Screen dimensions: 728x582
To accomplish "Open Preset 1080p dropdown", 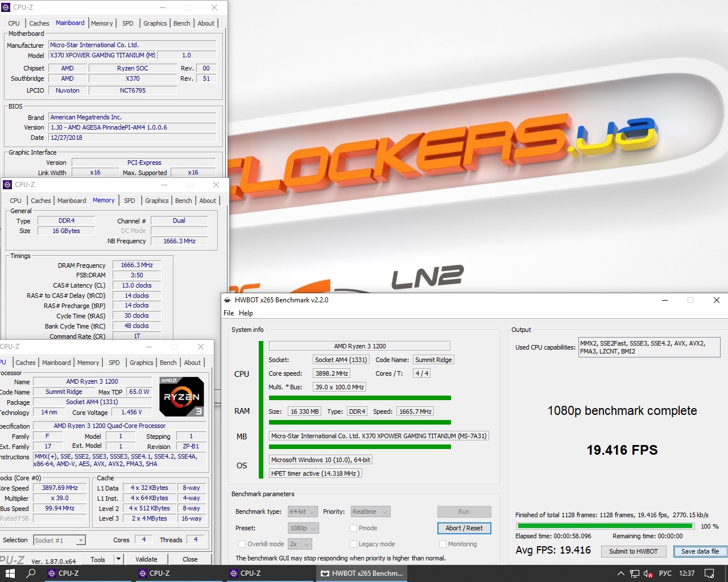I will pyautogui.click(x=303, y=528).
